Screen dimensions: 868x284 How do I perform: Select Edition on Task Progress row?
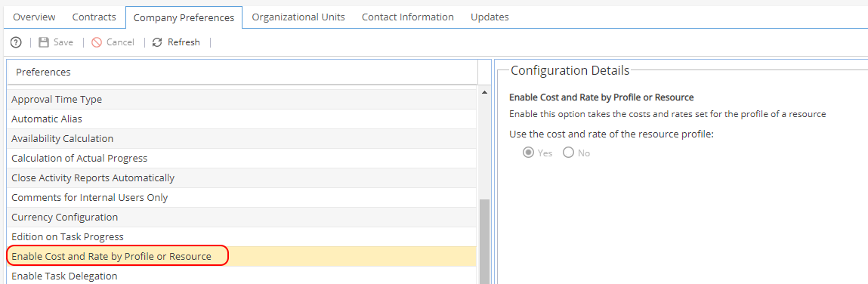tap(241, 237)
